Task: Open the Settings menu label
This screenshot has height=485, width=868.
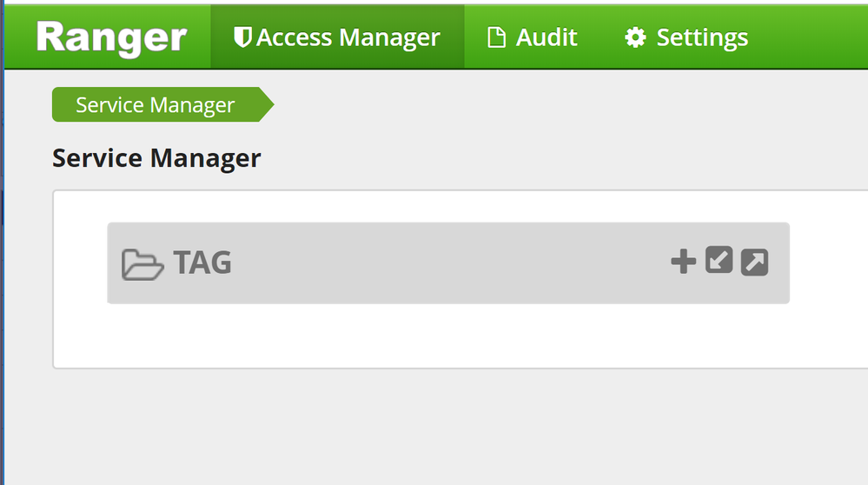Action: (x=702, y=37)
